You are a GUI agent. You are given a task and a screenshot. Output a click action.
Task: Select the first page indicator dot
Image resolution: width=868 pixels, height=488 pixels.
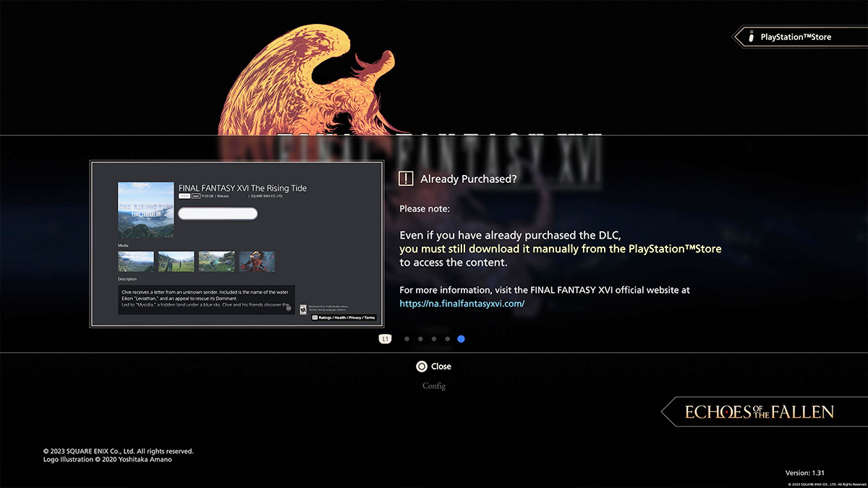tap(407, 338)
